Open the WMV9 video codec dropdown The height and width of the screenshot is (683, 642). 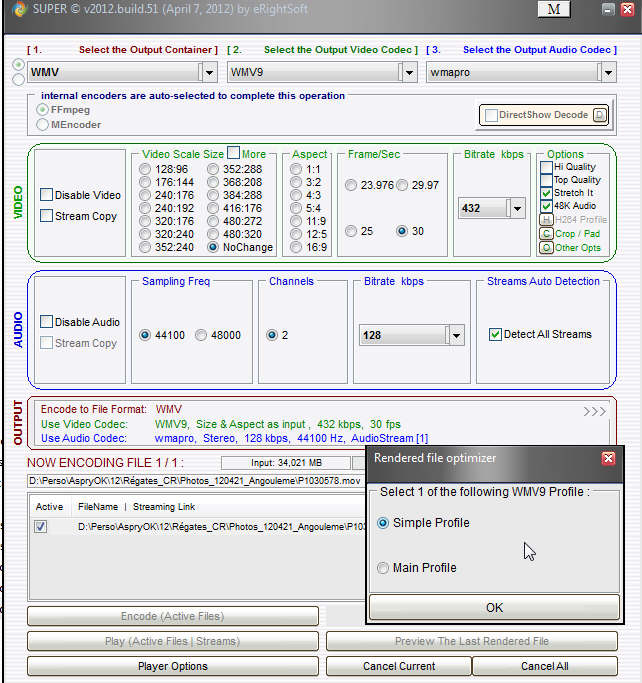tap(408, 72)
